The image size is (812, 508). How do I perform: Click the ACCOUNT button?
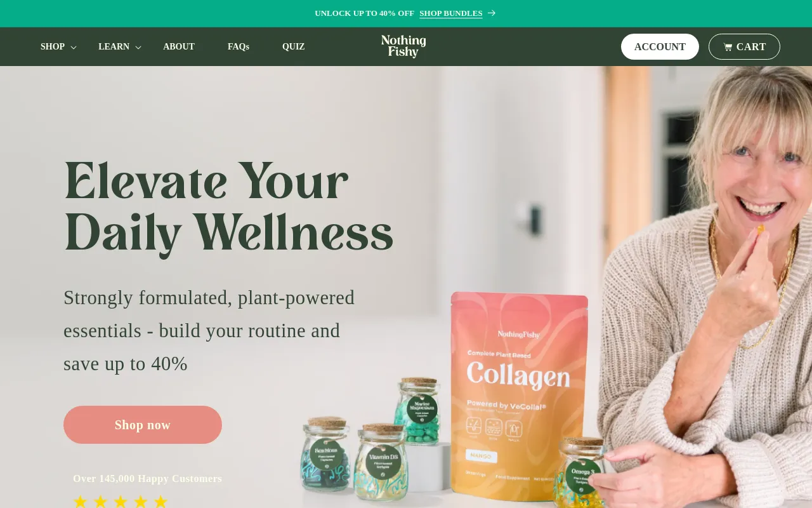[x=660, y=47]
